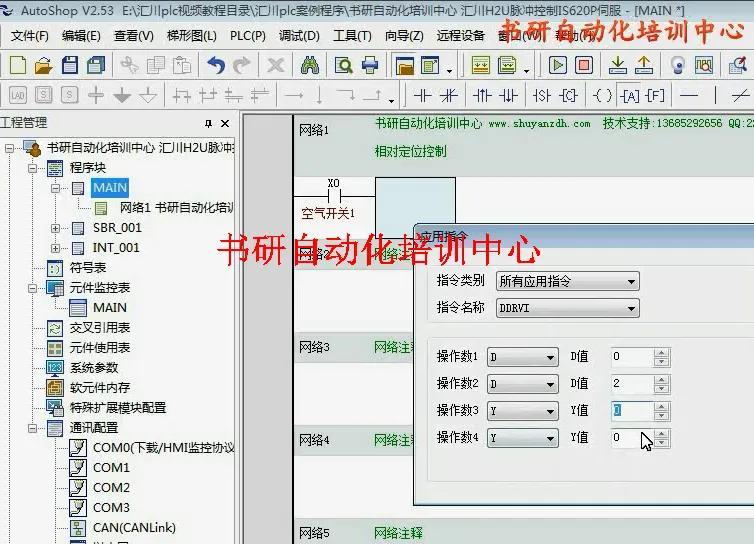The image size is (754, 544).
Task: Print the ladder program
Action: click(x=370, y=65)
